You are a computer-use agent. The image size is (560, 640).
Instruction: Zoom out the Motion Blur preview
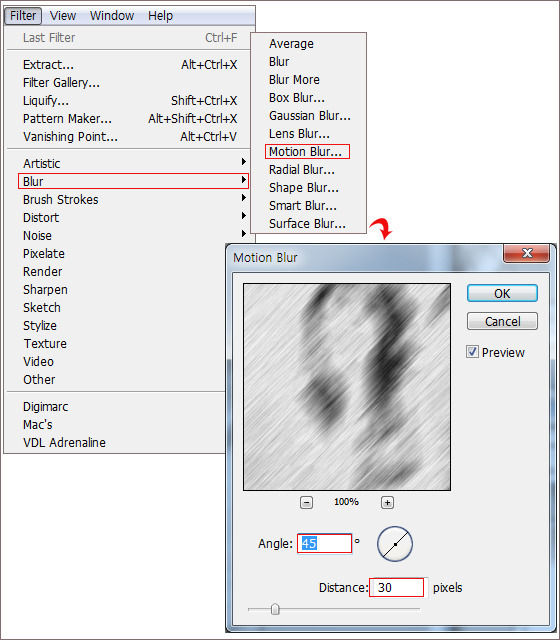tap(306, 502)
